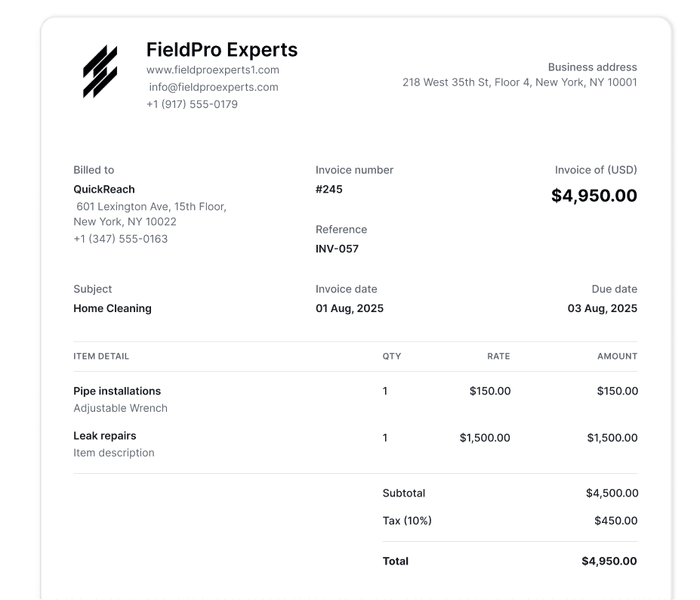
Task: Select the QuickReach client name
Action: click(x=104, y=190)
